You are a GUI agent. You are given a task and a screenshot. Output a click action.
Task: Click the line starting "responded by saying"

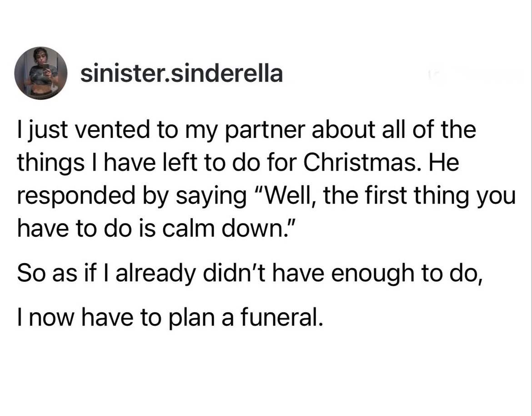[266, 195]
